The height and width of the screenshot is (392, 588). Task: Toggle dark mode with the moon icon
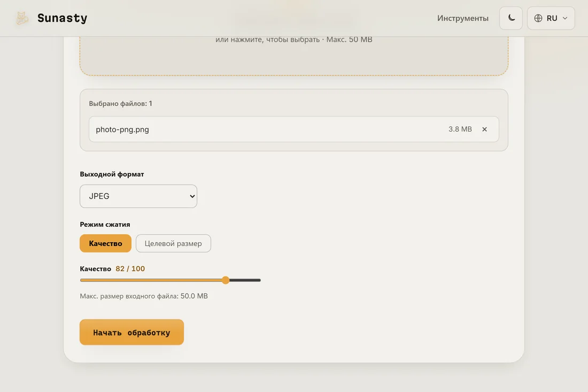click(510, 18)
